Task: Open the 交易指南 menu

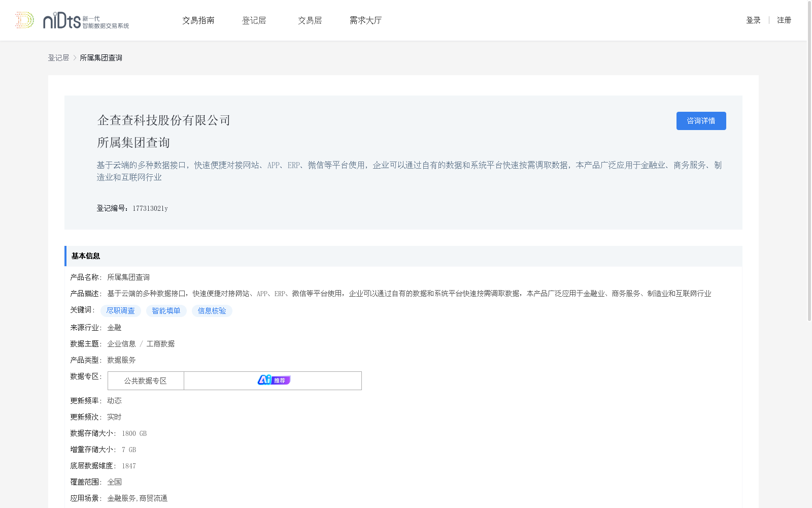Action: pyautogui.click(x=198, y=20)
